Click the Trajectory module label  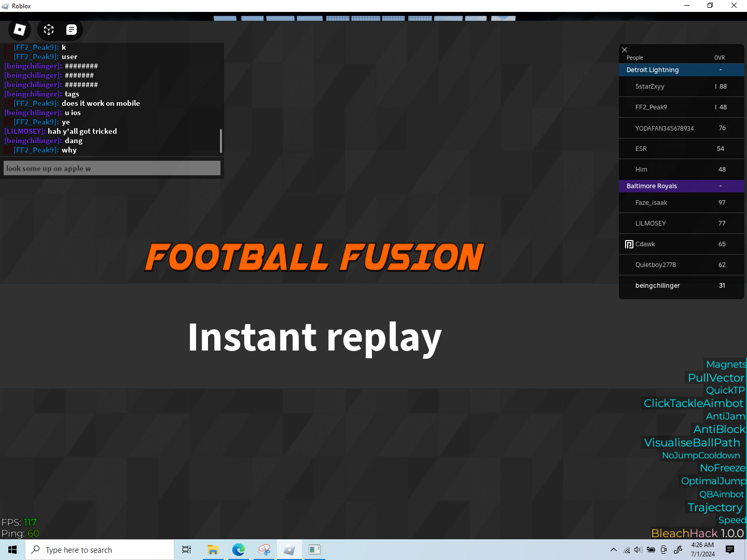[715, 508]
